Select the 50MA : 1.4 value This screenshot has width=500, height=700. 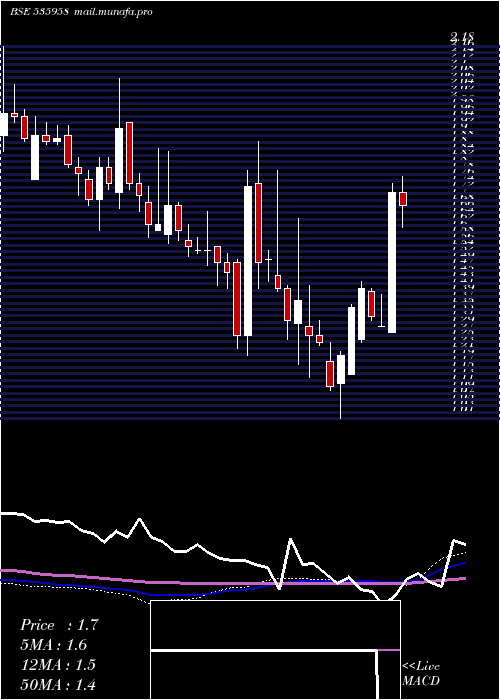coord(58,684)
